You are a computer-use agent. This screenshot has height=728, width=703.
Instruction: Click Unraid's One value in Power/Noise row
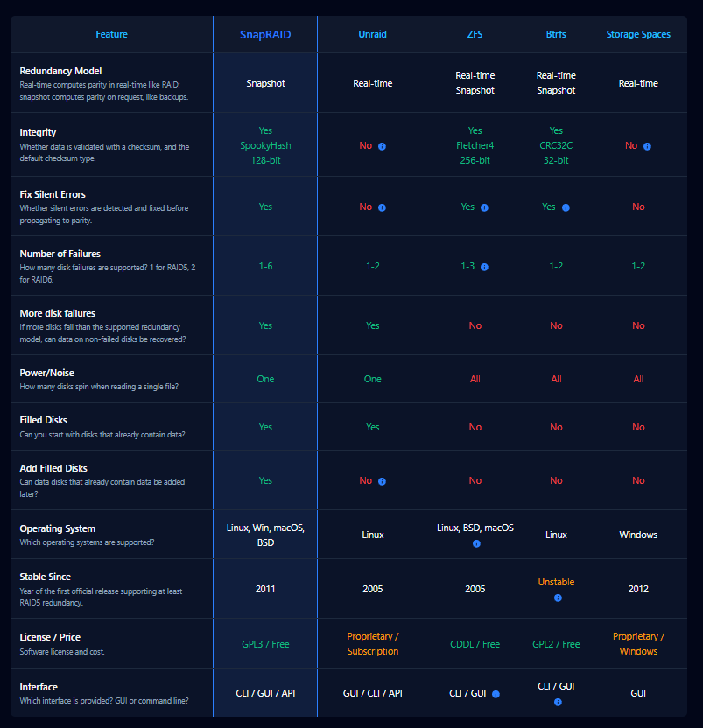(x=373, y=379)
